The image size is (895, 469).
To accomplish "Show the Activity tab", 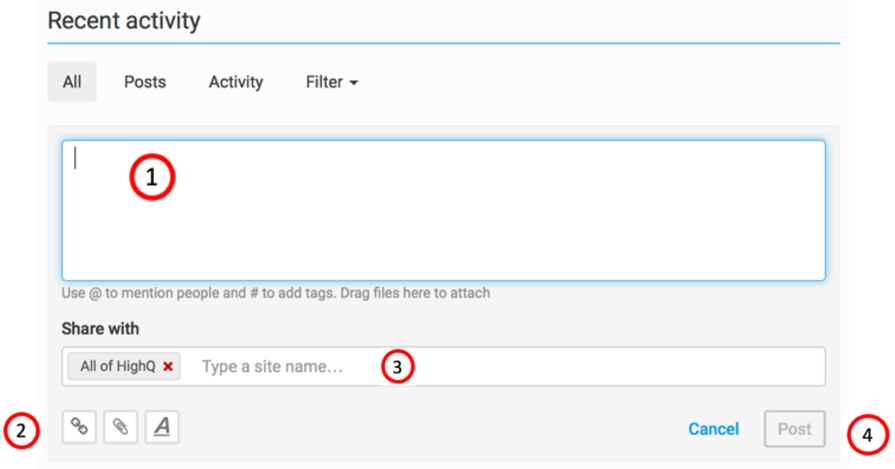I will click(235, 82).
